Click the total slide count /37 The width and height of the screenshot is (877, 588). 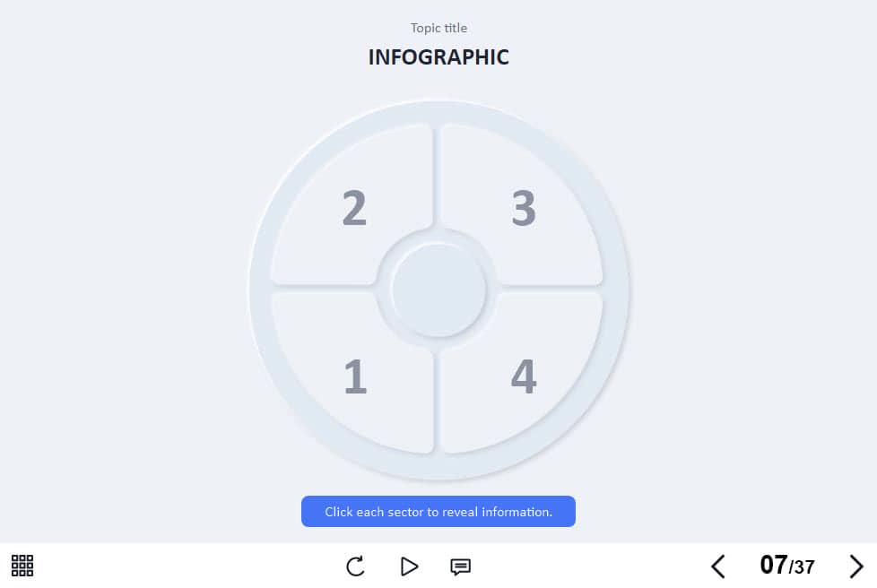pos(802,566)
